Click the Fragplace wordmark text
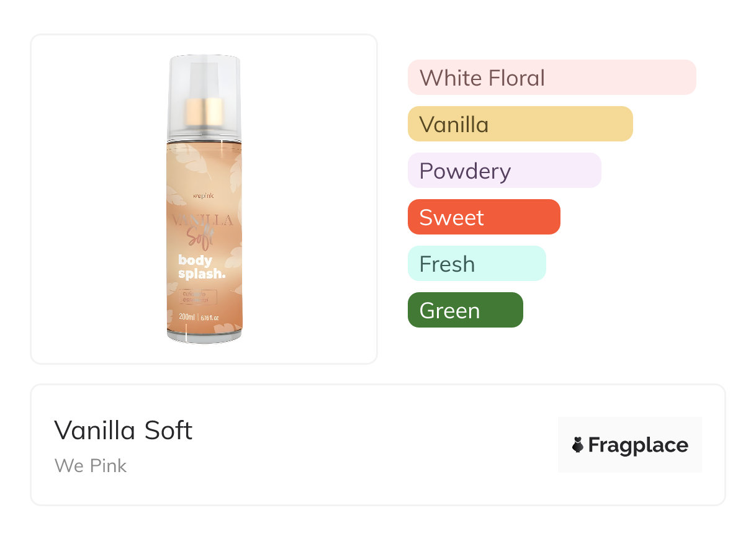 638,445
